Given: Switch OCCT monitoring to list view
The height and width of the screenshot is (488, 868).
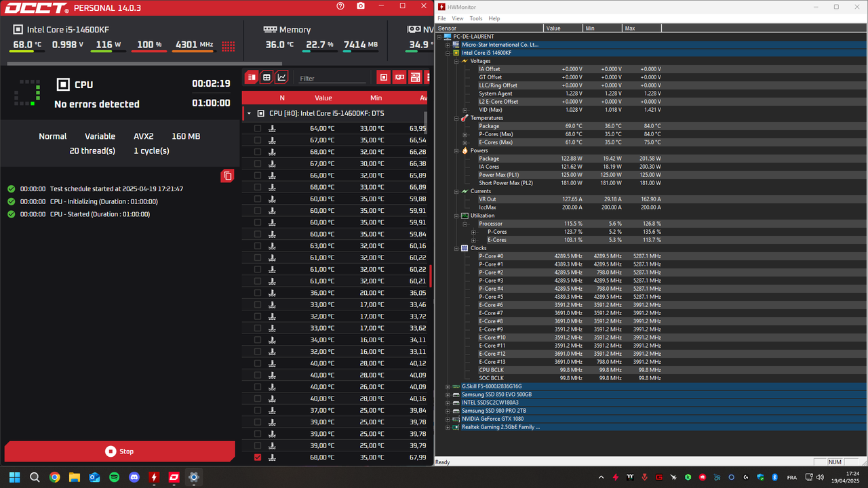Looking at the screenshot, I should tap(252, 77).
